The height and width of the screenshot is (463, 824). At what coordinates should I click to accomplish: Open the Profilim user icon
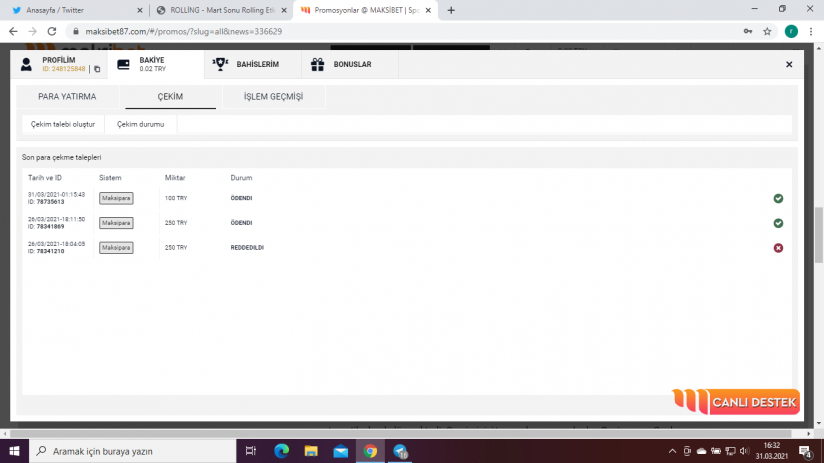coord(26,64)
